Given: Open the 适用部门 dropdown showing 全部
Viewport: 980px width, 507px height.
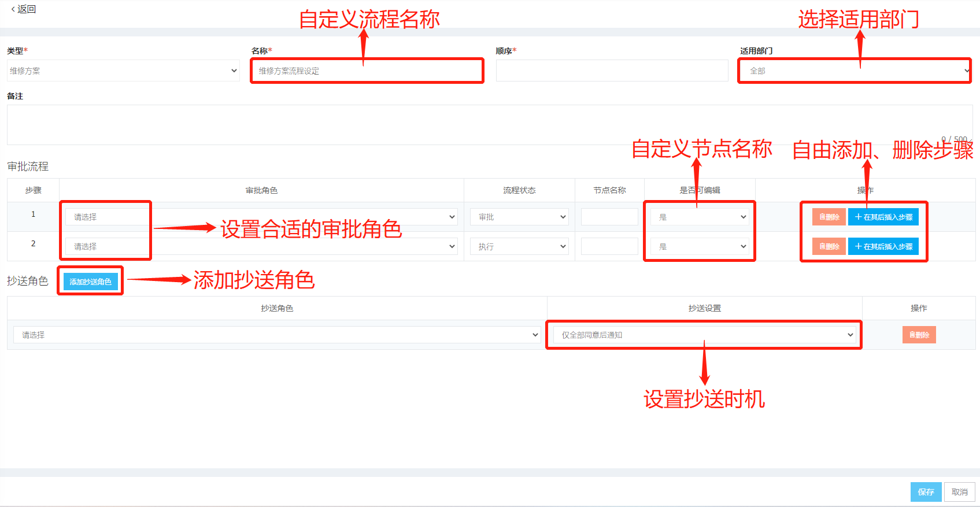Looking at the screenshot, I should click(x=855, y=71).
